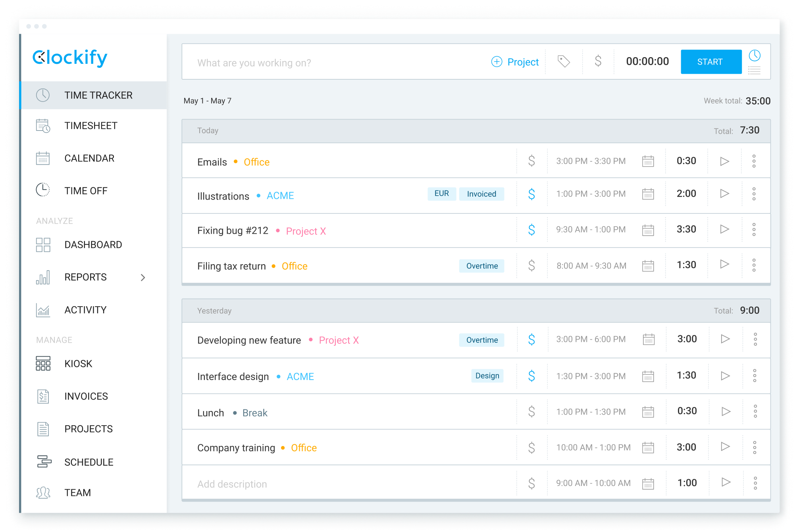Toggle billable dollar icon in timer bar
The width and height of the screenshot is (799, 532).
point(598,61)
